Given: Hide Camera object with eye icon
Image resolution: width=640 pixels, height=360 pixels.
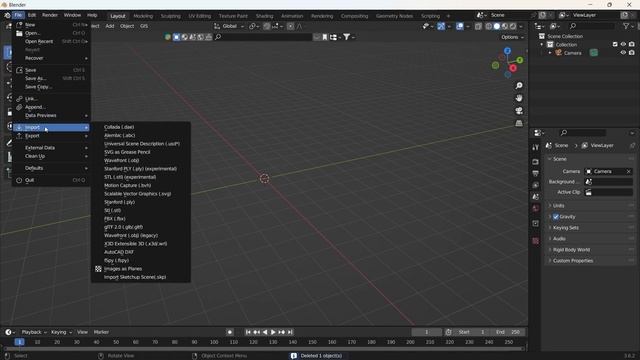Looking at the screenshot, I should coord(623,53).
